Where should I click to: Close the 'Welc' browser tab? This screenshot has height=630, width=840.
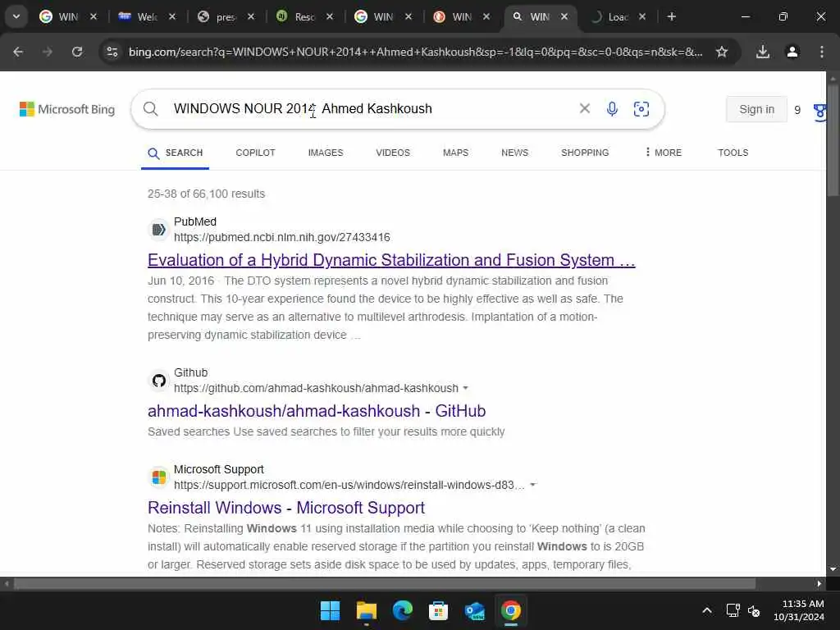172,16
